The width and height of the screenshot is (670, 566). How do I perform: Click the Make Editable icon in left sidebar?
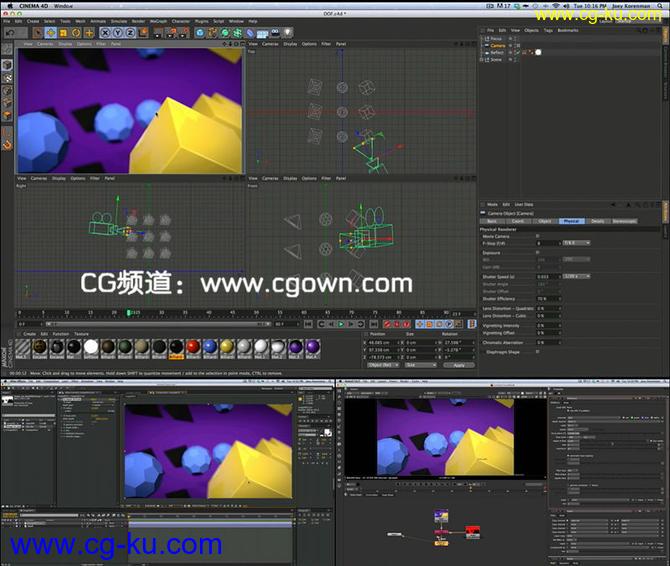click(7, 50)
